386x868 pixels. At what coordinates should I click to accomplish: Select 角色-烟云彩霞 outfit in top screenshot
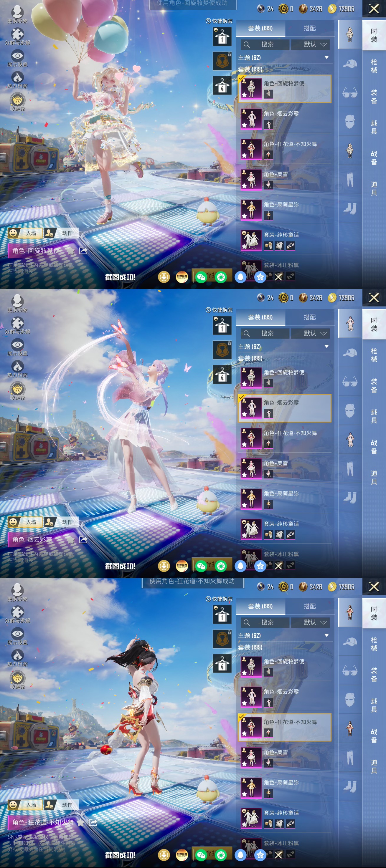coord(285,119)
